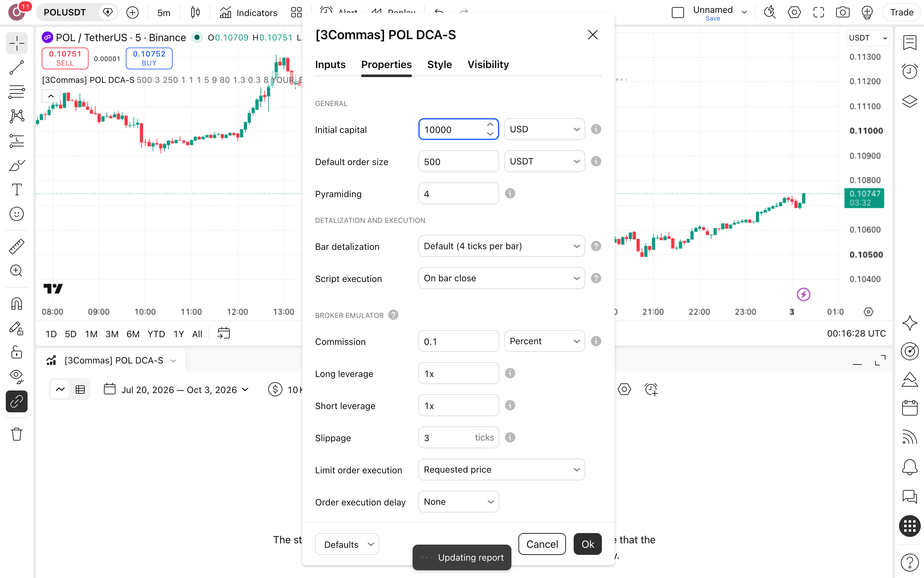
Task: Expand the Script execution dropdown
Action: pyautogui.click(x=501, y=278)
